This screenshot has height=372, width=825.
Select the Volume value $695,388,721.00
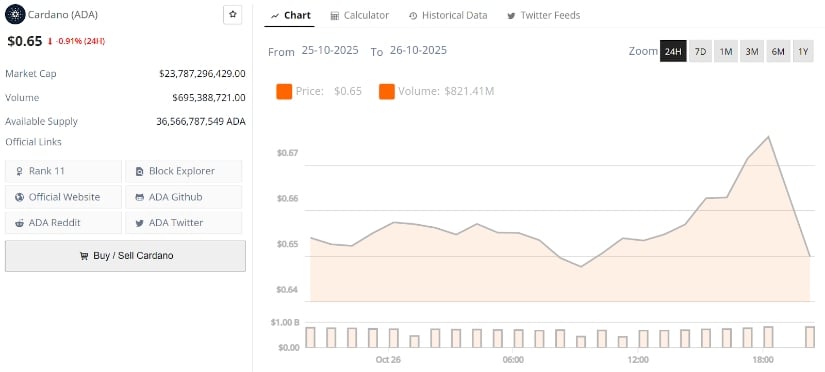click(209, 98)
